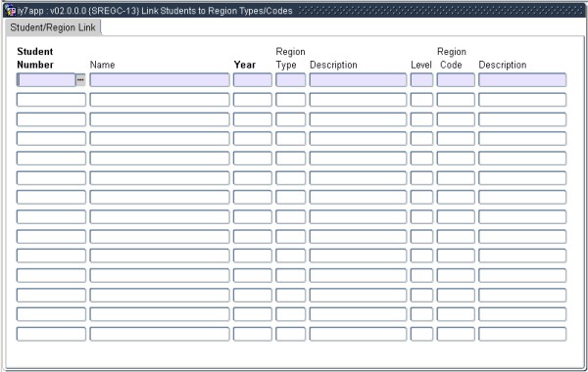Click the bold Year column label
588x372 pixels.
(244, 65)
